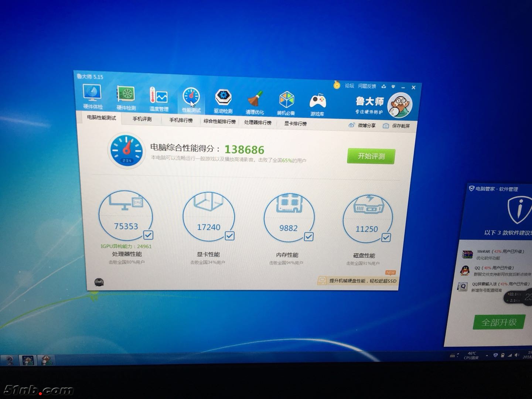The width and height of the screenshot is (532, 399).
Task: Click the green 开始评测 button
Action: [x=370, y=156]
